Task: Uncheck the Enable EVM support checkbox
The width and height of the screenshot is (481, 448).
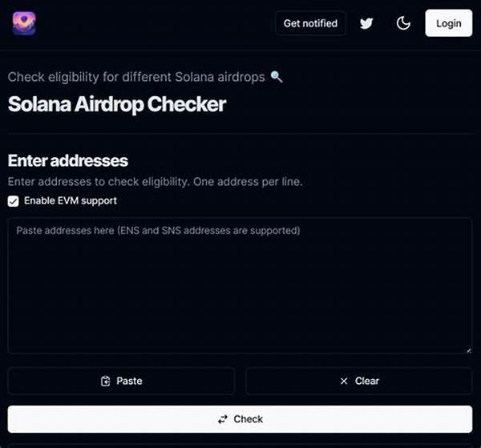Action: 14,200
